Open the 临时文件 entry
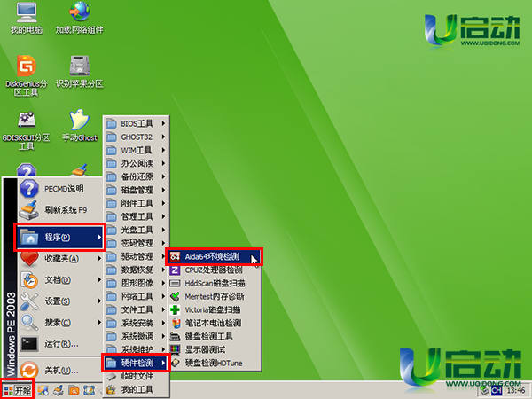 pos(136,376)
